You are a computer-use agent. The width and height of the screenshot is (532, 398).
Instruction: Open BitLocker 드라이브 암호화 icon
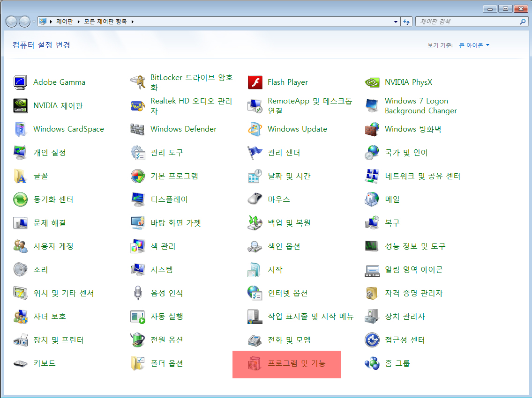(138, 82)
